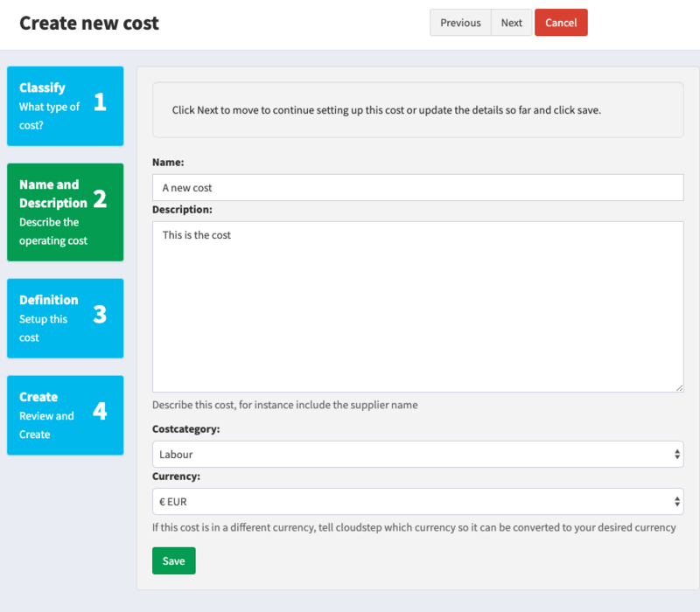Click the step number 1 on Classify card
700x612 pixels.
100,101
